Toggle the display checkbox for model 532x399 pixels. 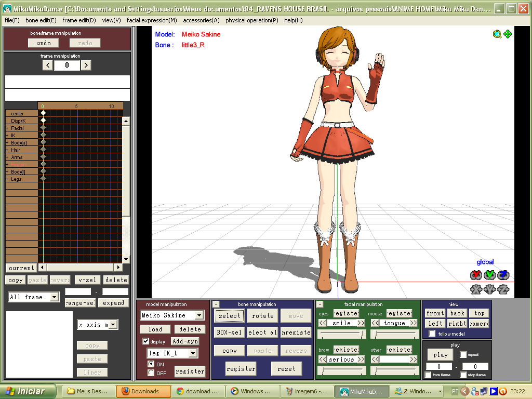[x=146, y=341]
